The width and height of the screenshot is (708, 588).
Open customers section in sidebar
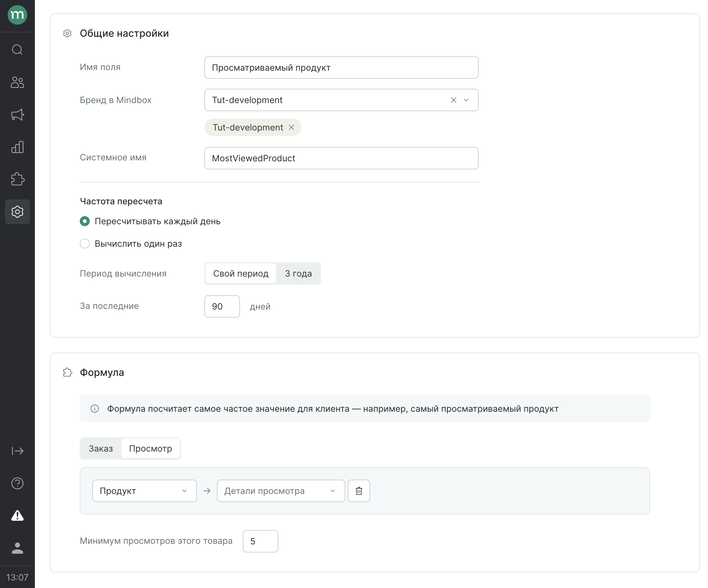(17, 82)
